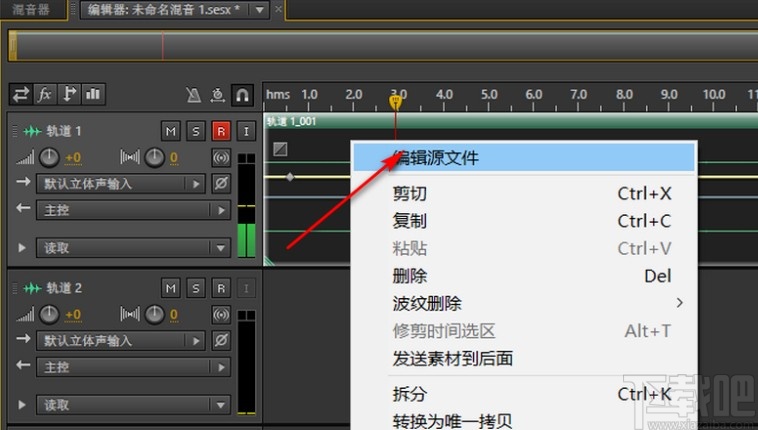This screenshot has height=430, width=758.
Task: Show the sends view icon
Action: [x=69, y=94]
